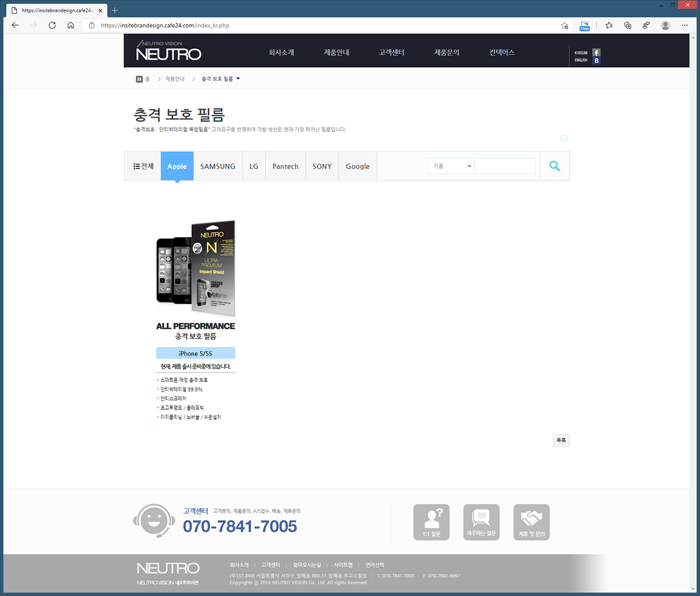Image resolution: width=700 pixels, height=596 pixels.
Task: Switch language to ENGLISH
Action: [x=581, y=60]
